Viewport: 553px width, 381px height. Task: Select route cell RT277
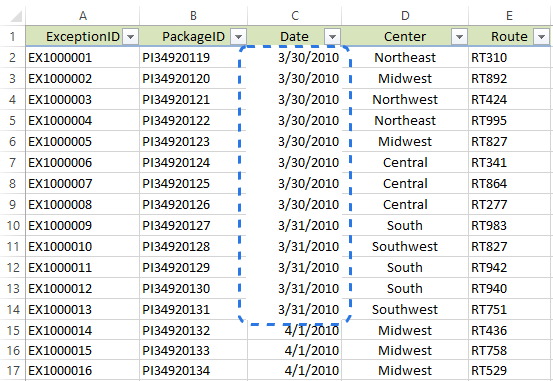click(510, 204)
